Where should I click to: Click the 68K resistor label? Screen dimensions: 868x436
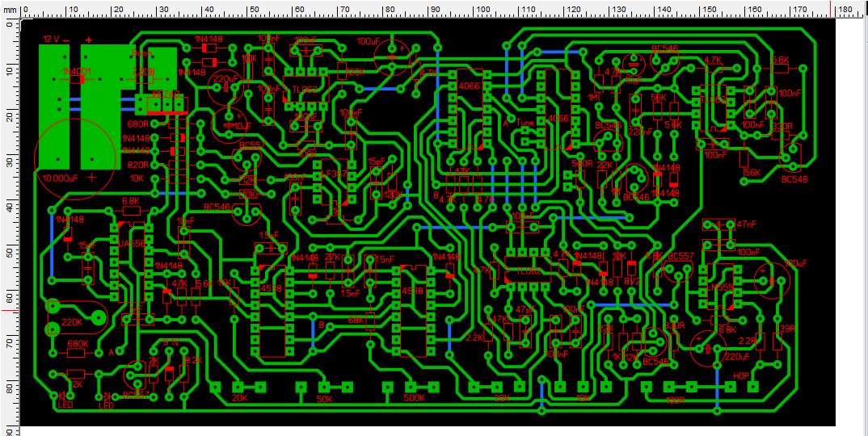(x=356, y=320)
